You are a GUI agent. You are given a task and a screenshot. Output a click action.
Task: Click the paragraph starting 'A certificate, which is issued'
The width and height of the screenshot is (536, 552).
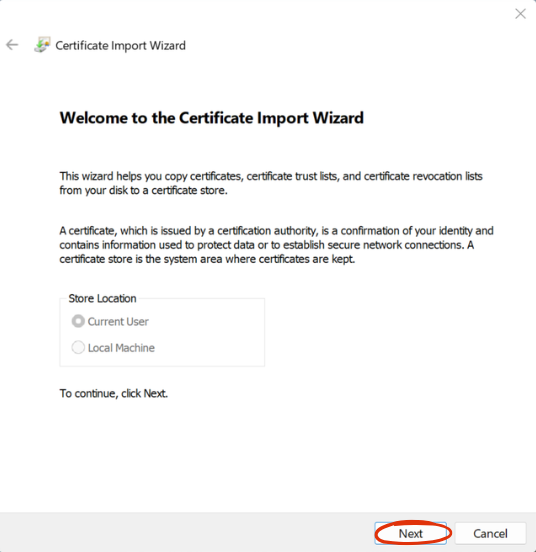click(276, 245)
